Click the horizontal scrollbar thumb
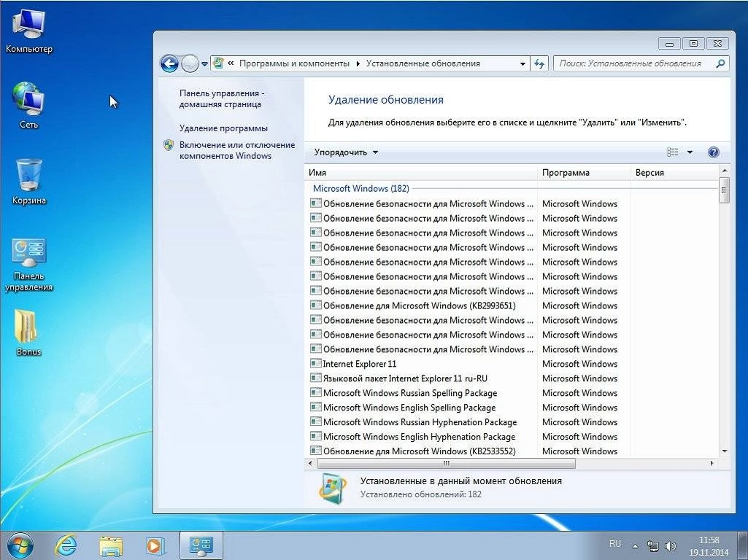This screenshot has height=560, width=748. [447, 463]
